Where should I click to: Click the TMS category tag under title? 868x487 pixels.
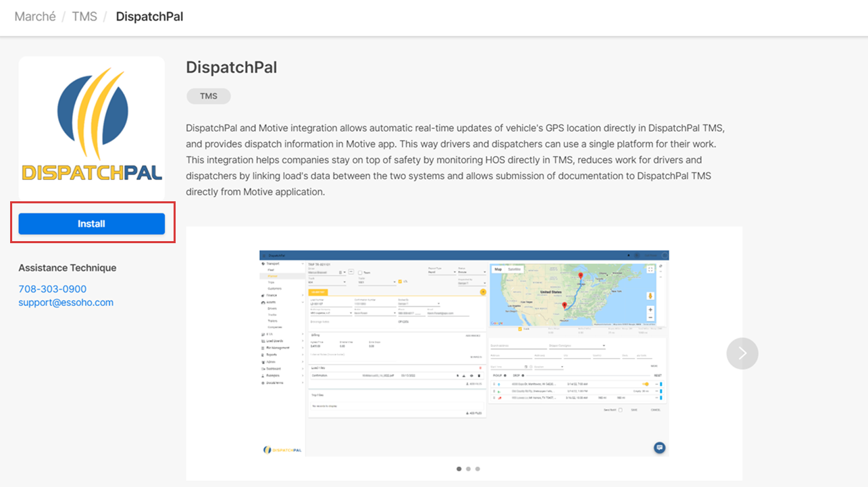click(x=208, y=96)
